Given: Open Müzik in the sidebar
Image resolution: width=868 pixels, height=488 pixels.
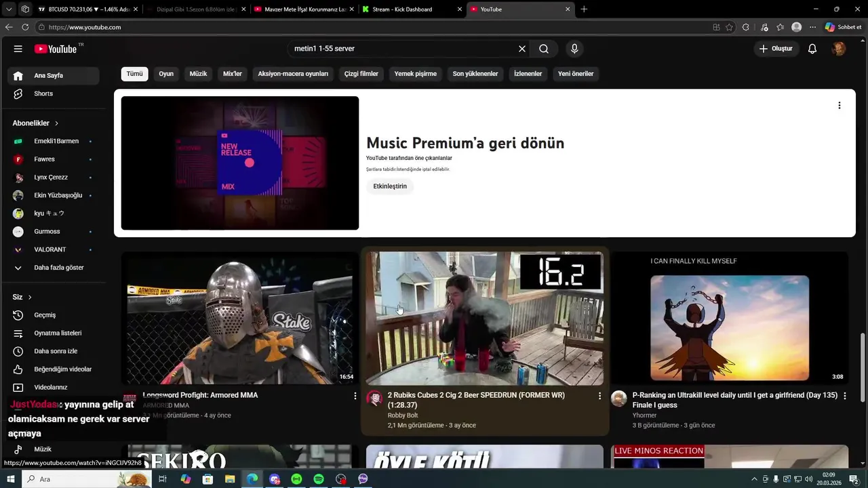Looking at the screenshot, I should click(54, 449).
